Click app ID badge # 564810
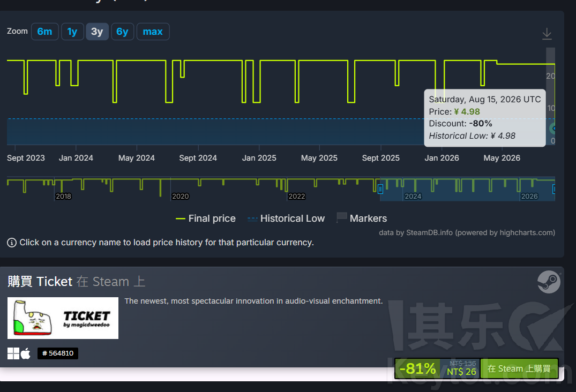This screenshot has height=392, width=576. [x=58, y=353]
